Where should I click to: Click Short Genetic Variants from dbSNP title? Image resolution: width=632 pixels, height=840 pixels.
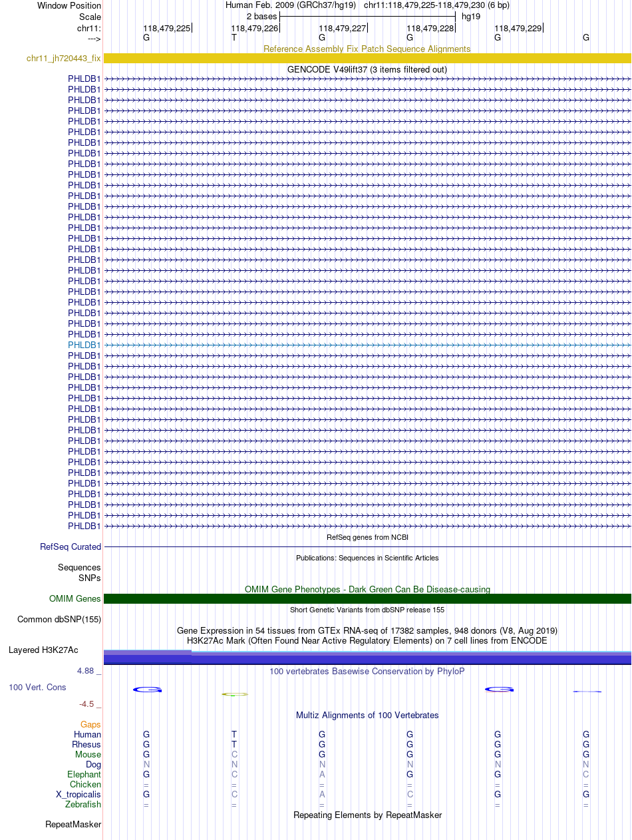click(367, 610)
